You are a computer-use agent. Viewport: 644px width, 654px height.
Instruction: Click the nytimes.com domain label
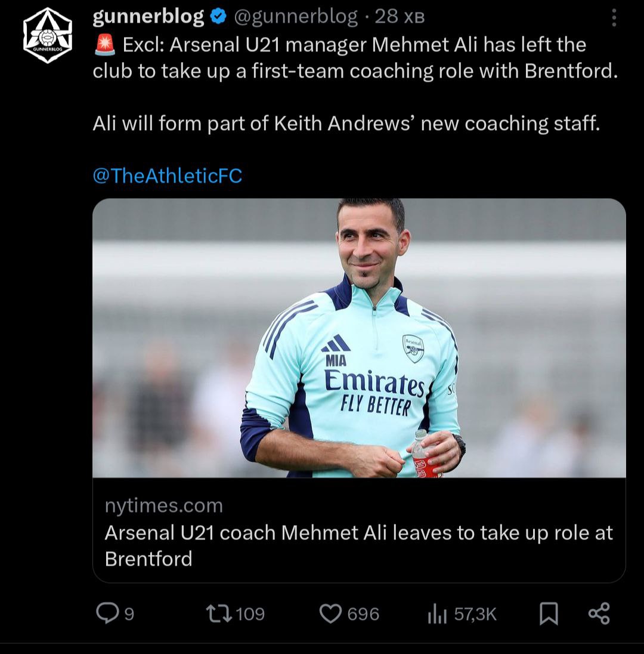(164, 505)
